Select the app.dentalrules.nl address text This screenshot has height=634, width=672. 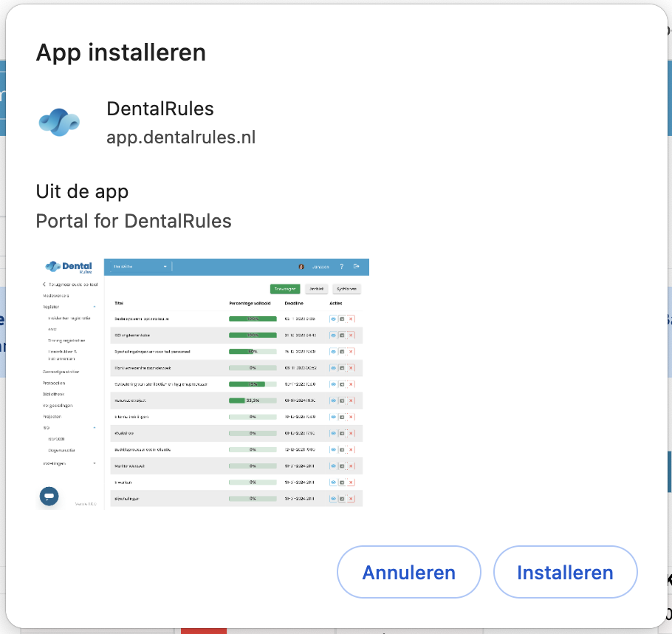(x=181, y=137)
